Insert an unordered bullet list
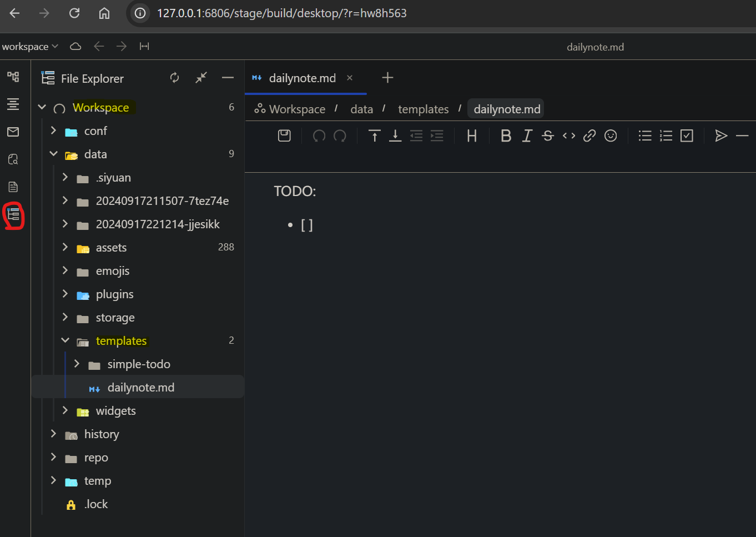 (x=645, y=136)
